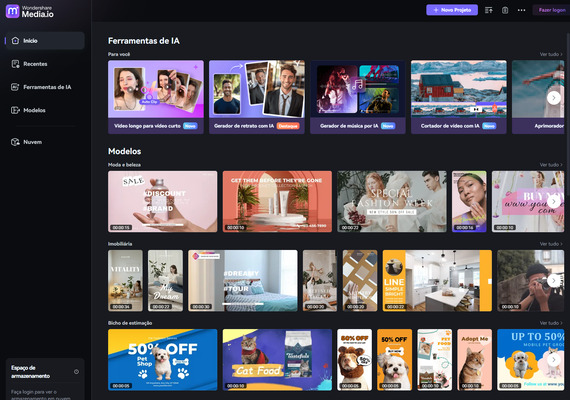Image resolution: width=570 pixels, height=400 pixels.
Task: Advance the AI tools carousel with right arrow
Action: (554, 97)
